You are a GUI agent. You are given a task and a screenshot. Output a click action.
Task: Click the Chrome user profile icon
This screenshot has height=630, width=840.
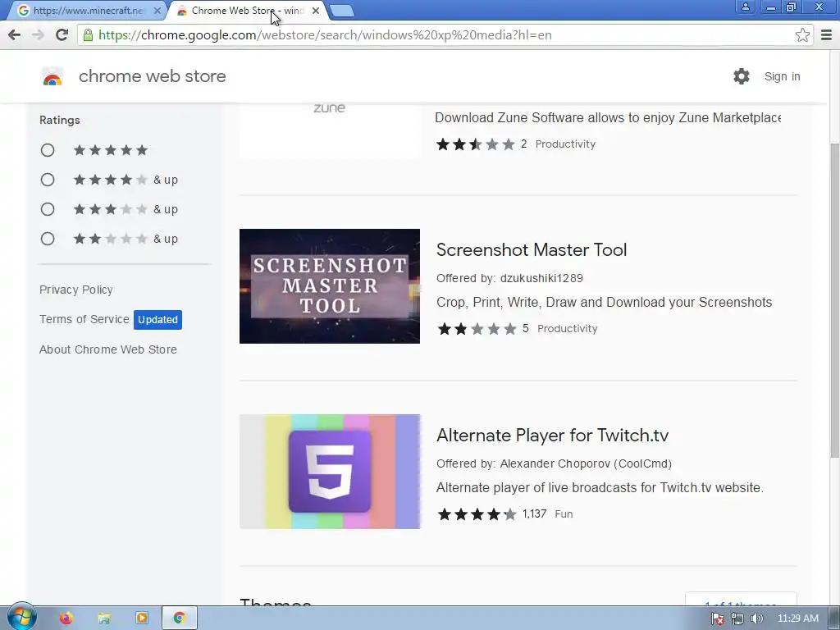(745, 7)
